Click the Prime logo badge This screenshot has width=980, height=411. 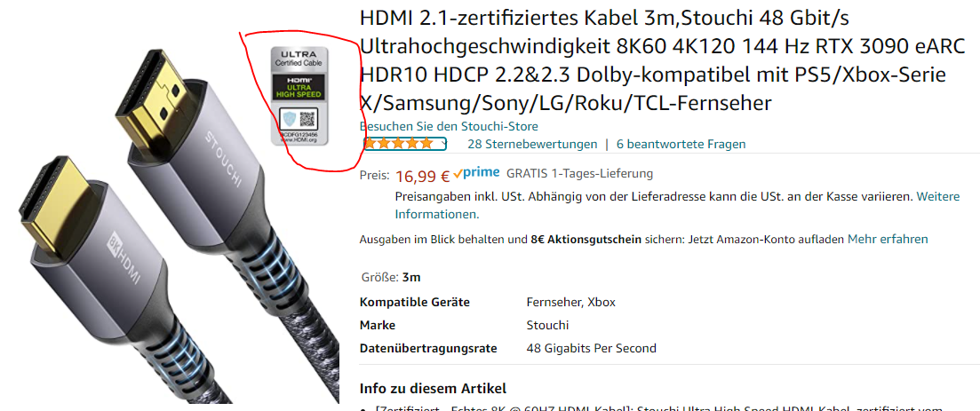pyautogui.click(x=476, y=173)
